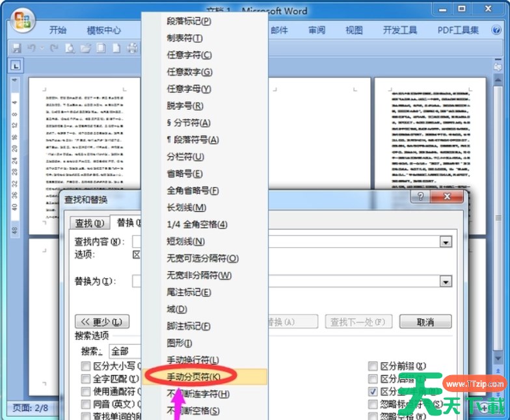The image size is (510, 420).
Task: Save the document from the quick access toolbar
Action: (16, 48)
